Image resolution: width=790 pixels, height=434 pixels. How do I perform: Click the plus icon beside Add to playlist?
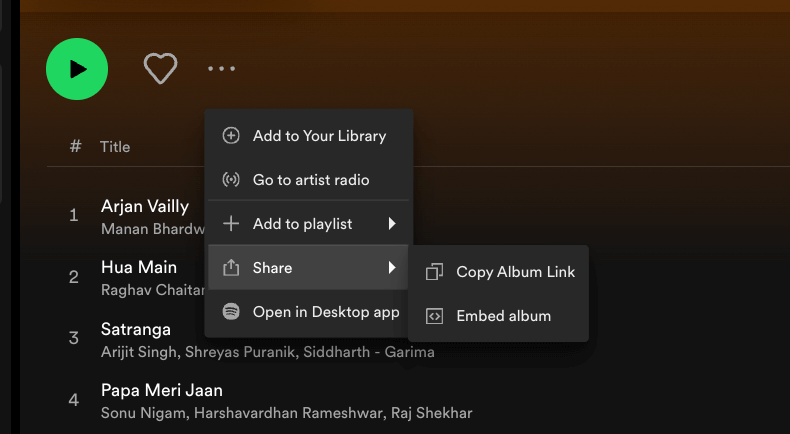(x=231, y=224)
